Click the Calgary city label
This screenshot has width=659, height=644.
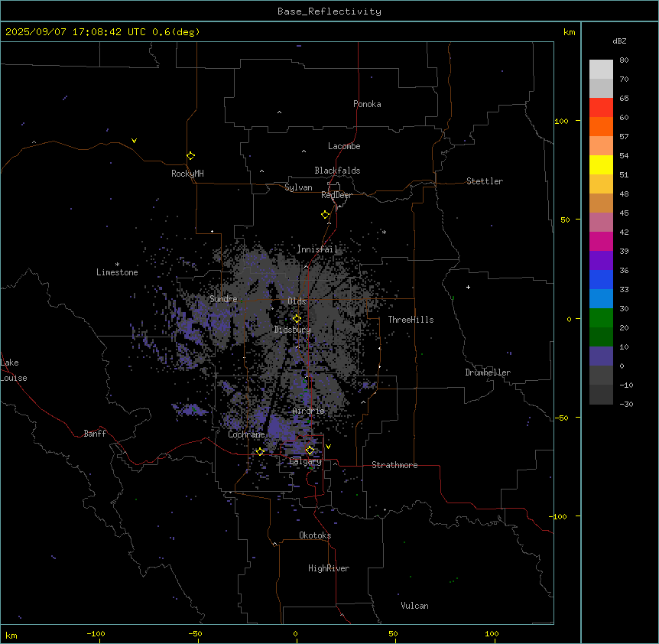coord(305,461)
